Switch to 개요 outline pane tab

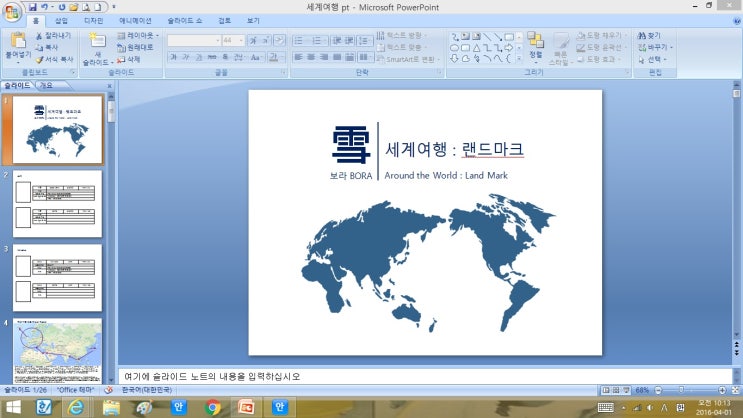(x=46, y=85)
